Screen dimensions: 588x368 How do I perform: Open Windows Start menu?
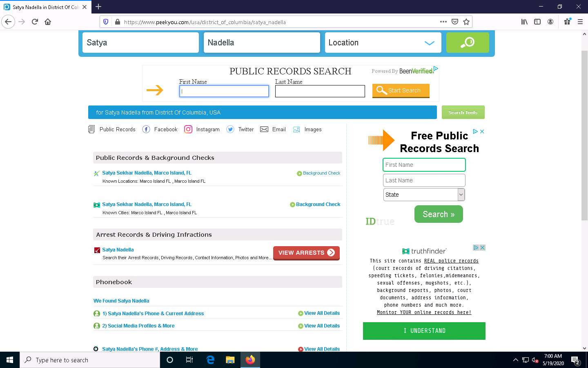tap(10, 360)
